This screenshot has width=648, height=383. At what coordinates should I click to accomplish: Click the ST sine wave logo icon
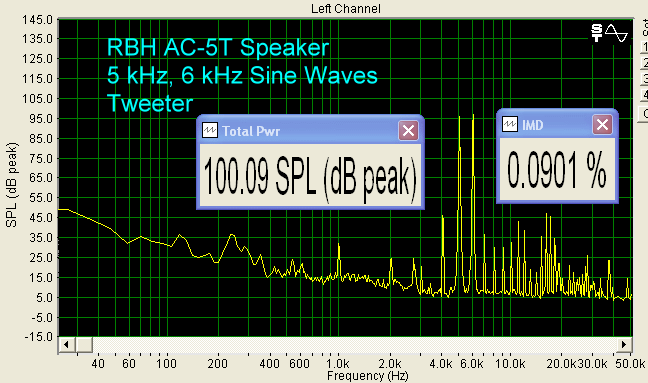pos(609,33)
